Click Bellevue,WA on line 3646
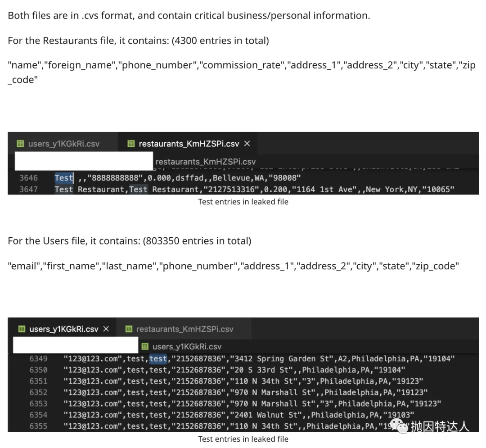 coord(238,178)
